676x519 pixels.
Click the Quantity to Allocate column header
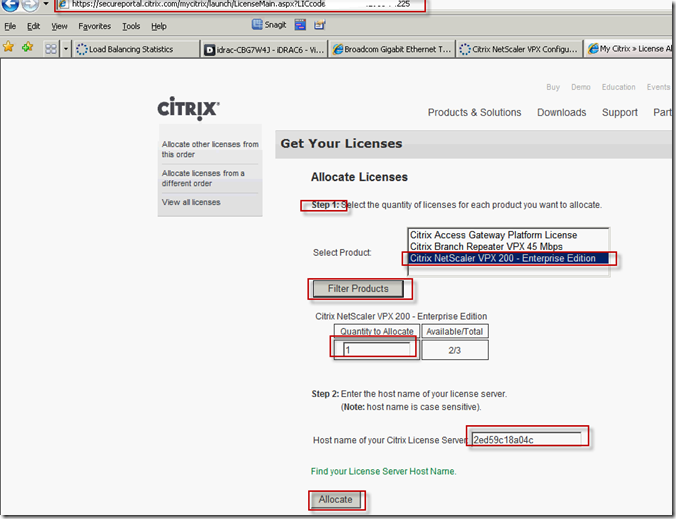tap(377, 331)
